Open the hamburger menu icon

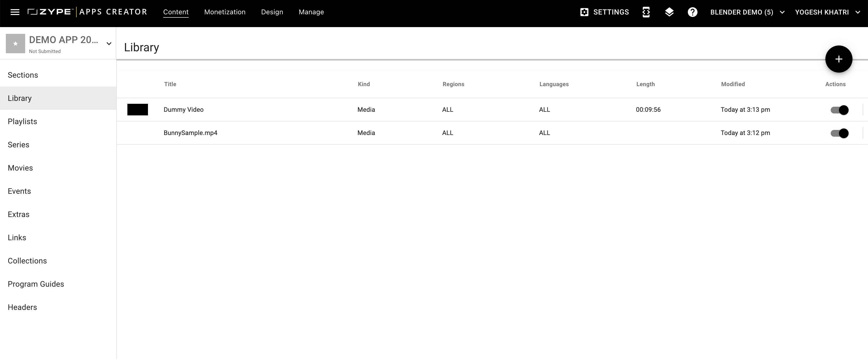tap(15, 12)
